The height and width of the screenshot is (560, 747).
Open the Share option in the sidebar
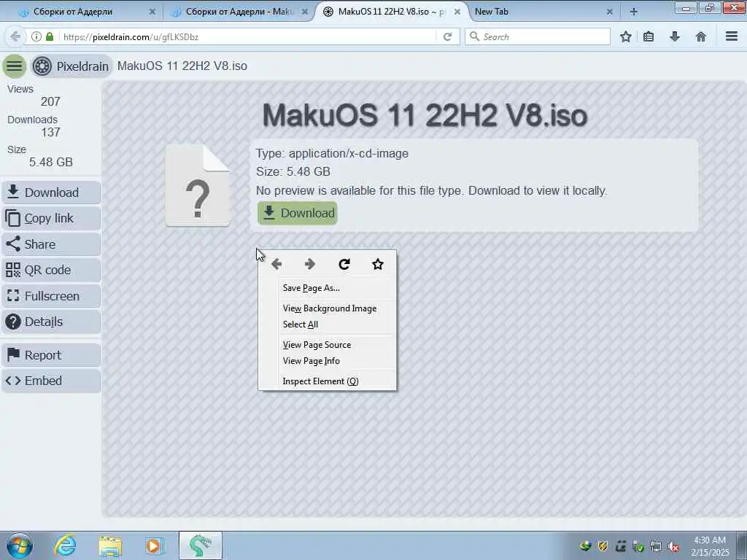coord(51,244)
